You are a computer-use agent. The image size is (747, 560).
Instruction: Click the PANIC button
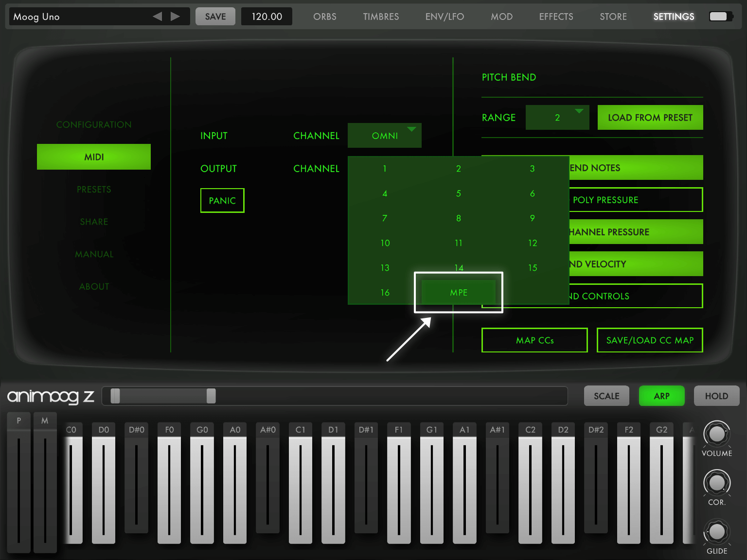(222, 200)
